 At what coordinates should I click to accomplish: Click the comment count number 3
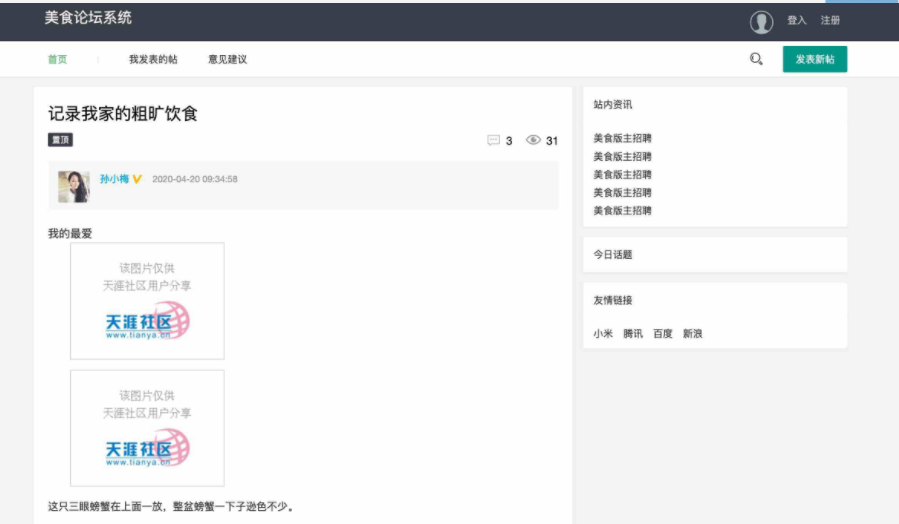click(x=509, y=141)
